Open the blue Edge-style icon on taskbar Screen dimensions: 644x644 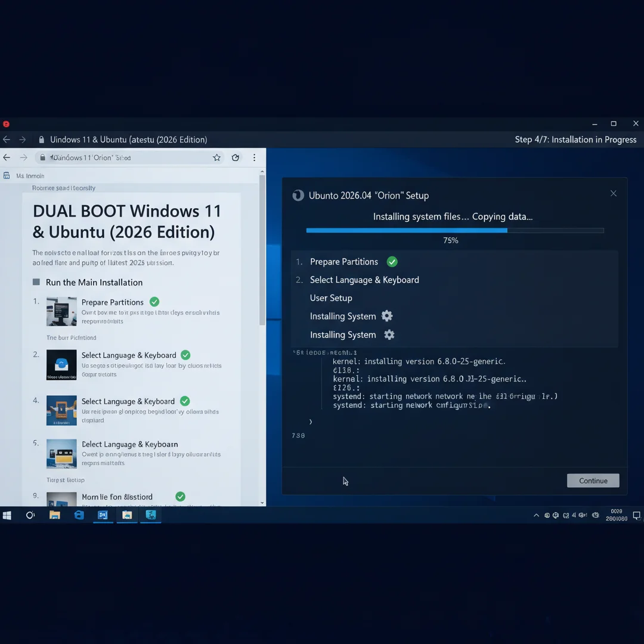(x=79, y=515)
